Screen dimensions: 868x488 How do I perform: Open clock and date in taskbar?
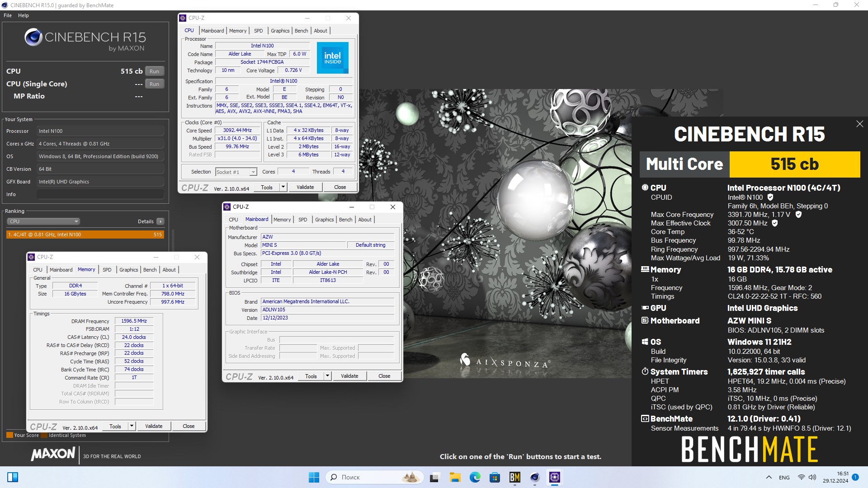click(x=835, y=477)
